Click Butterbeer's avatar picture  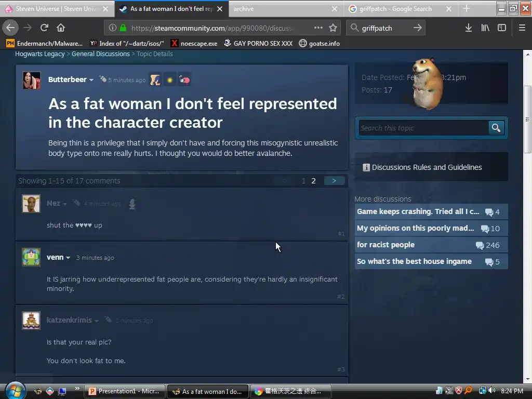click(x=32, y=80)
